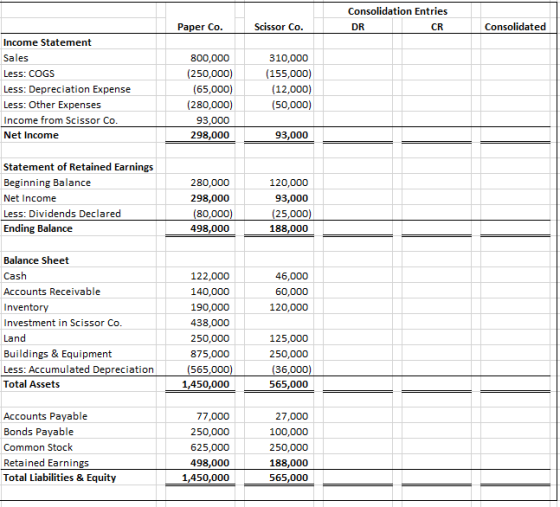This screenshot has height=507, width=560.
Task: Click Paper Co. Inventory value 190,000
Action: [210, 307]
